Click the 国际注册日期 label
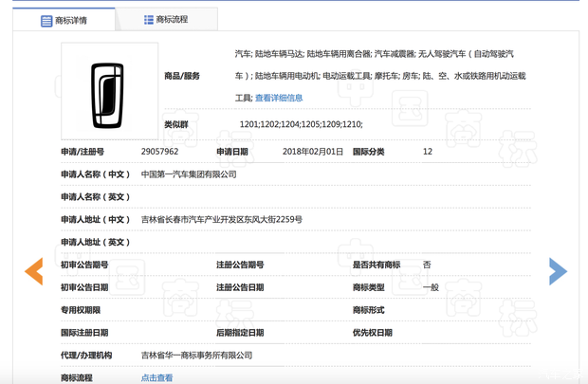 point(84,333)
